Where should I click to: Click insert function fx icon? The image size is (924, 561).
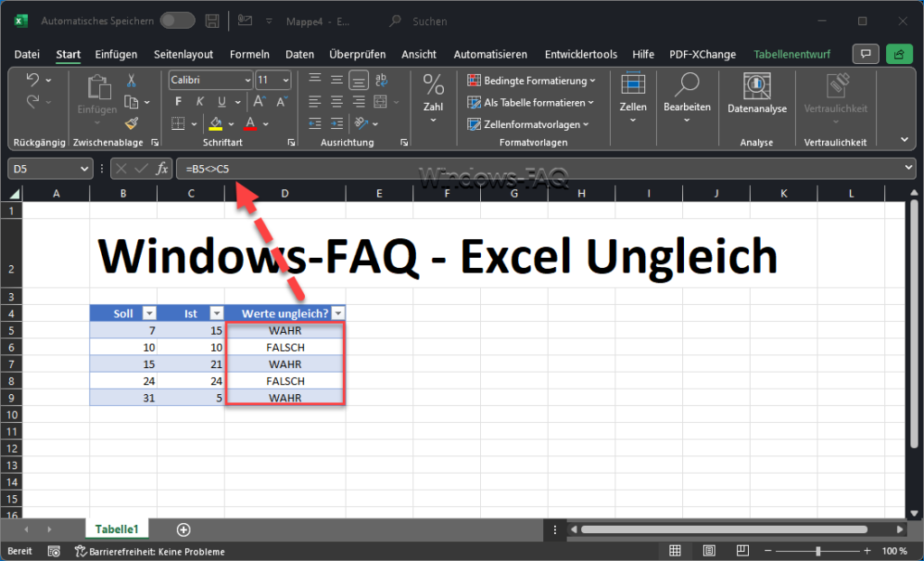[162, 170]
